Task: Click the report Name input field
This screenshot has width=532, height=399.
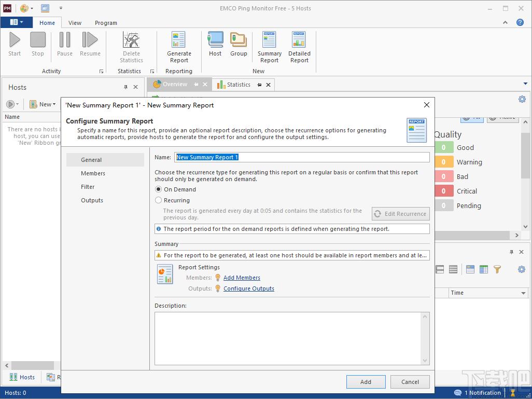Action: click(x=302, y=157)
